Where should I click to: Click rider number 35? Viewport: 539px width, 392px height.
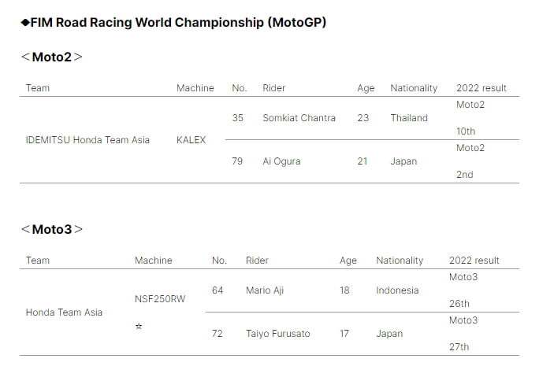(x=238, y=118)
